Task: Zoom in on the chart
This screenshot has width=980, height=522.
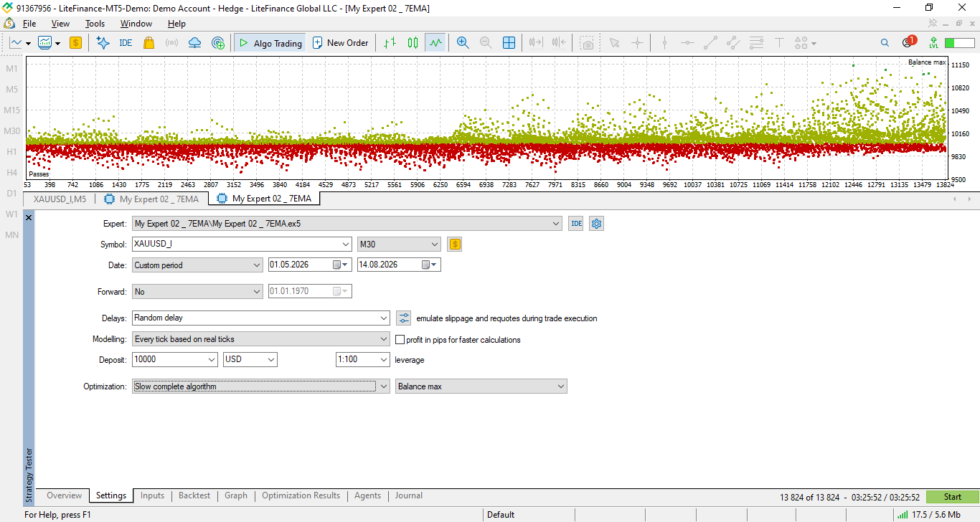Action: pos(463,43)
